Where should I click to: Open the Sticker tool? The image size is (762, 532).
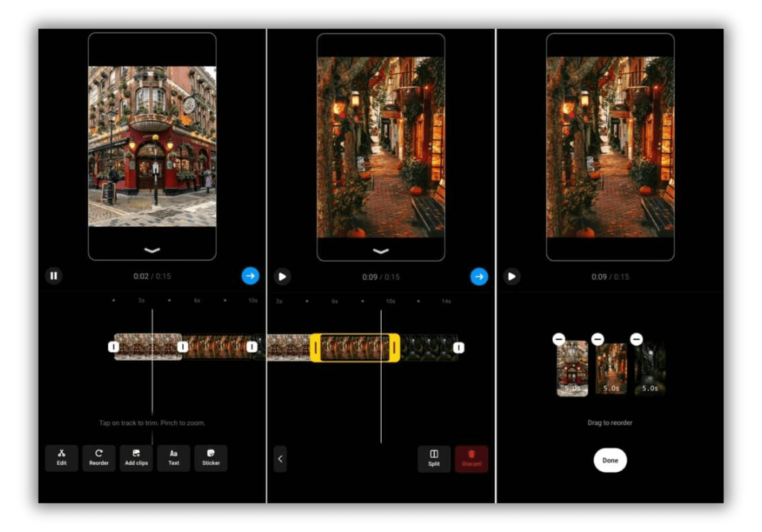211,457
